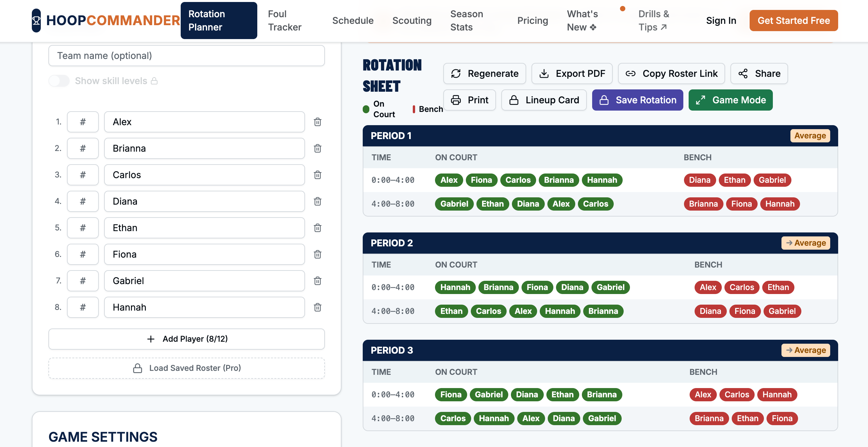Enter Game Mode fullscreen
Viewport: 868px width, 447px height.
click(730, 100)
